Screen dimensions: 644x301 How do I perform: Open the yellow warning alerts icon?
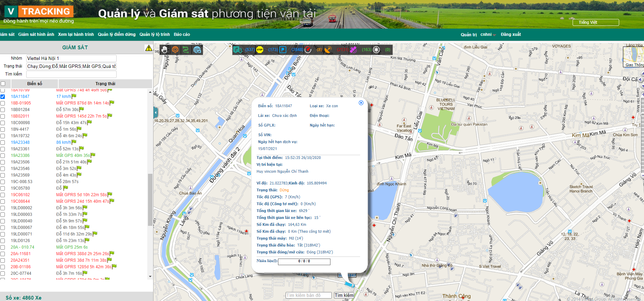pos(149,48)
